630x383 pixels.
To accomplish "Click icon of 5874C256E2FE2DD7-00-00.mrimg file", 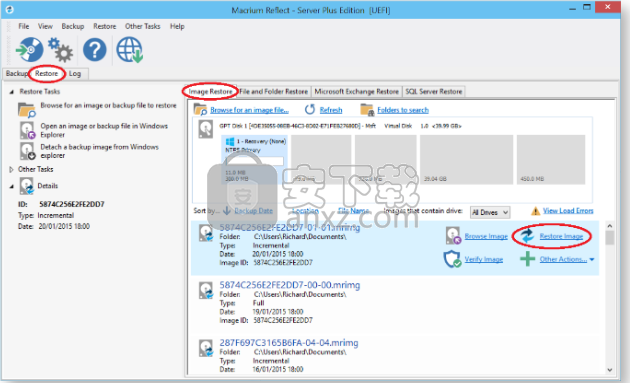I will 206,290.
